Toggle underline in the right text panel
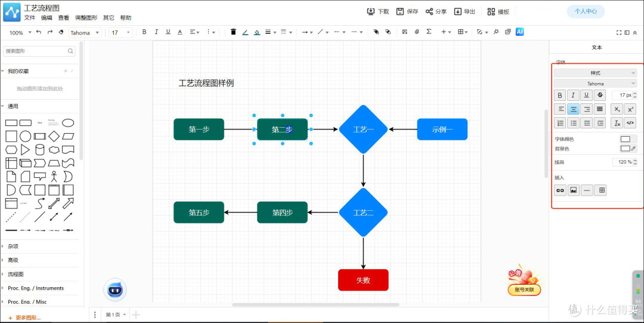This screenshot has width=644, height=323. pos(587,95)
